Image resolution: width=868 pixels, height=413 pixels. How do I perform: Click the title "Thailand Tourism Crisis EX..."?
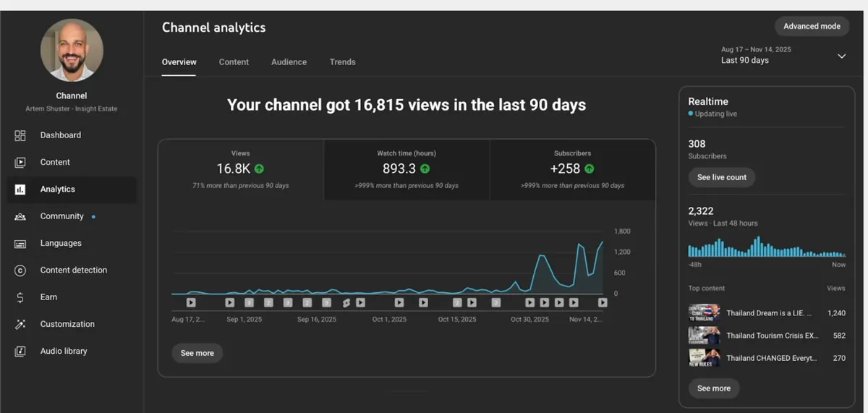(771, 336)
